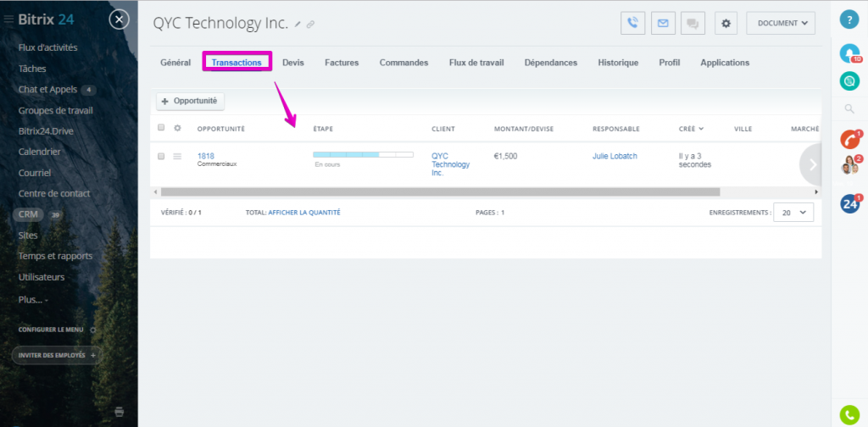Open the Dépendances tab
The height and width of the screenshot is (427, 868).
[551, 63]
